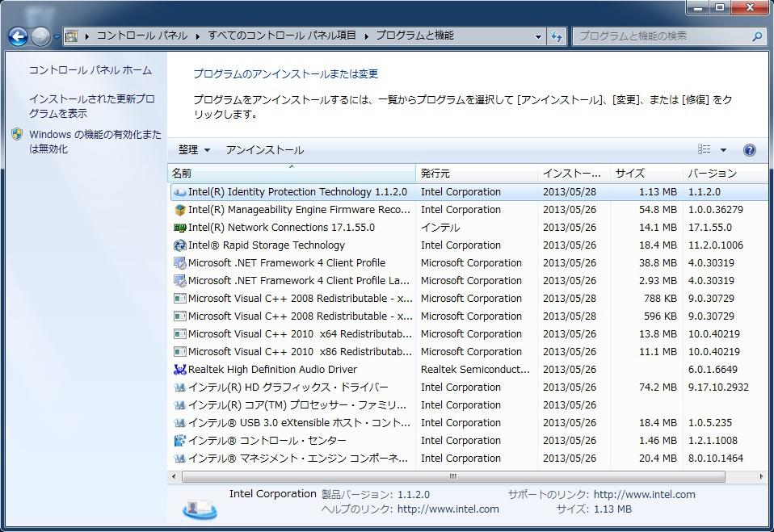Click version 6.0.1.6649 cell
Viewport: 774px width, 532px height.
click(713, 369)
